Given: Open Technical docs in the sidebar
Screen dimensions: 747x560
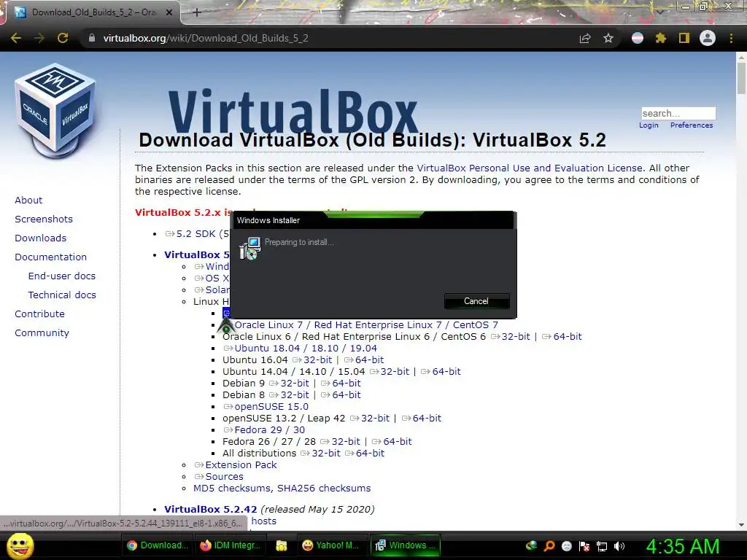Looking at the screenshot, I should pos(62,295).
